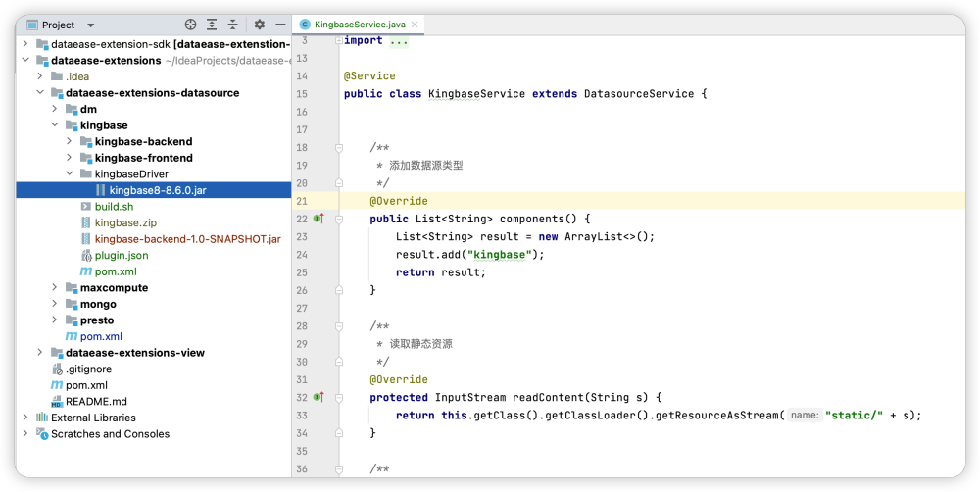Collapse the kingbase module
The width and height of the screenshot is (980, 492).
tap(55, 125)
